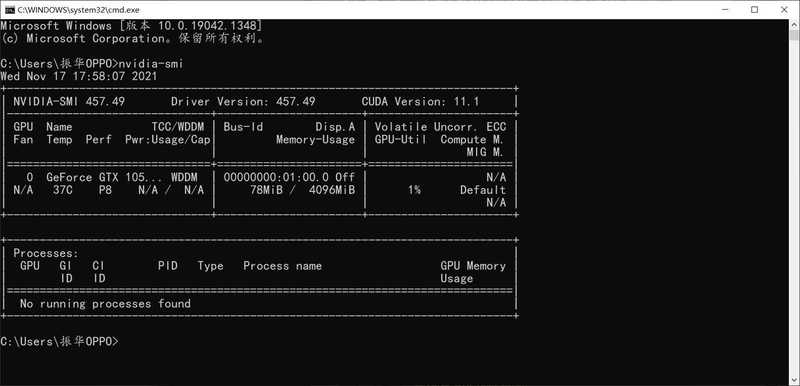Click the 37C temperature reading
Image resolution: width=800 pixels, height=386 pixels.
[63, 190]
